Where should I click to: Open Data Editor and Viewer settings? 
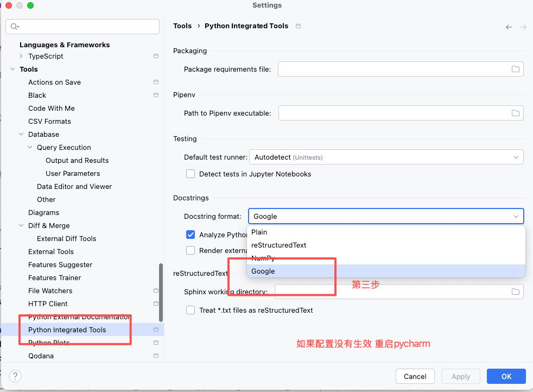(x=74, y=186)
